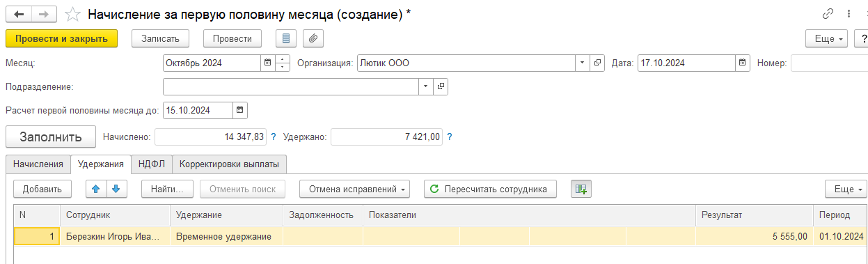This screenshot has height=264, width=868.
Task: Open the calendar for the Месяц field
Action: point(267,63)
